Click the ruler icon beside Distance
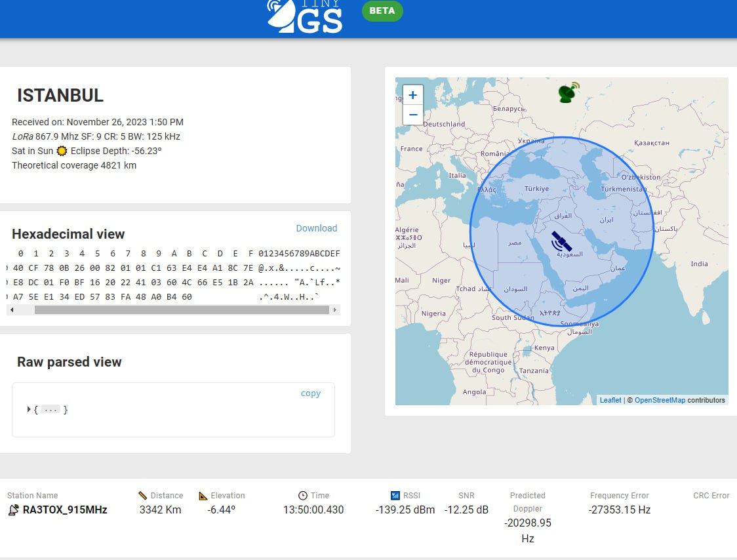This screenshot has height=560, width=737. click(142, 496)
